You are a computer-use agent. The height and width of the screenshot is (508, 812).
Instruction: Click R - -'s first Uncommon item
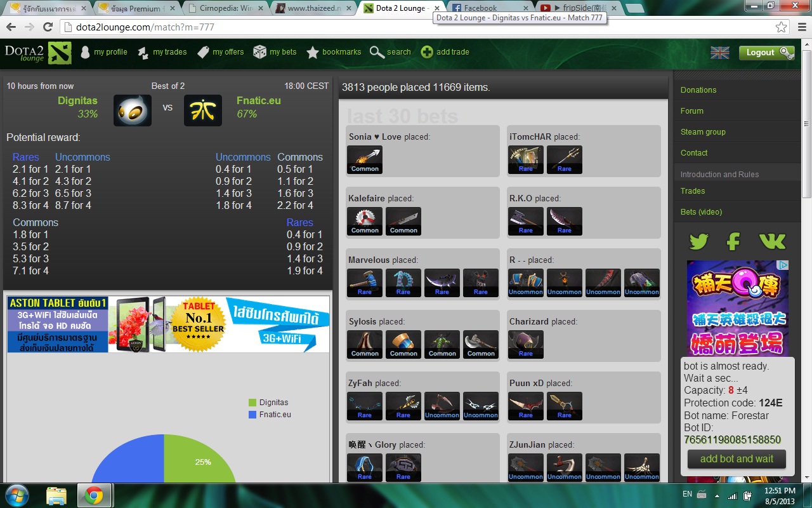526,283
